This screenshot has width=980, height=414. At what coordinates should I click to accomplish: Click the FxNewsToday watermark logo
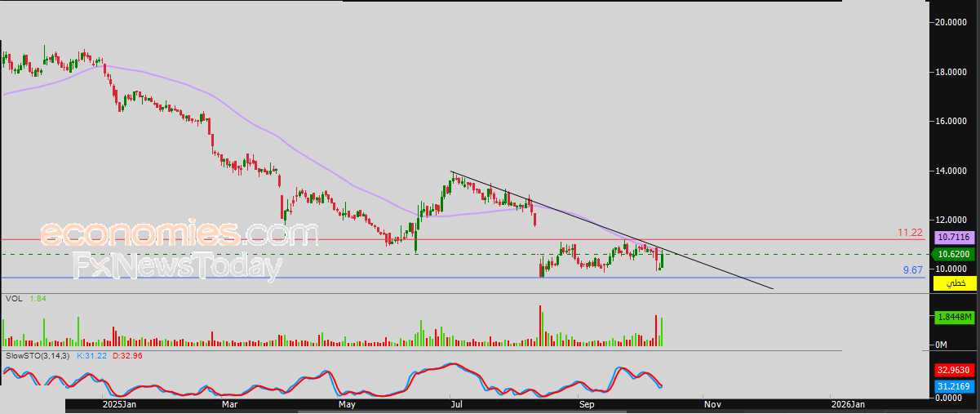tap(177, 266)
